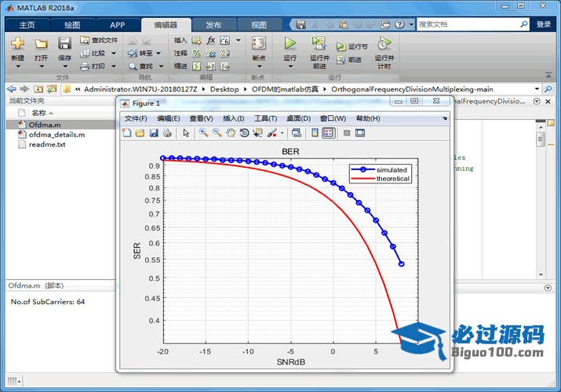This screenshot has height=392, width=561.
Task: Click the 保存 (Save) disk icon
Action: [x=64, y=44]
